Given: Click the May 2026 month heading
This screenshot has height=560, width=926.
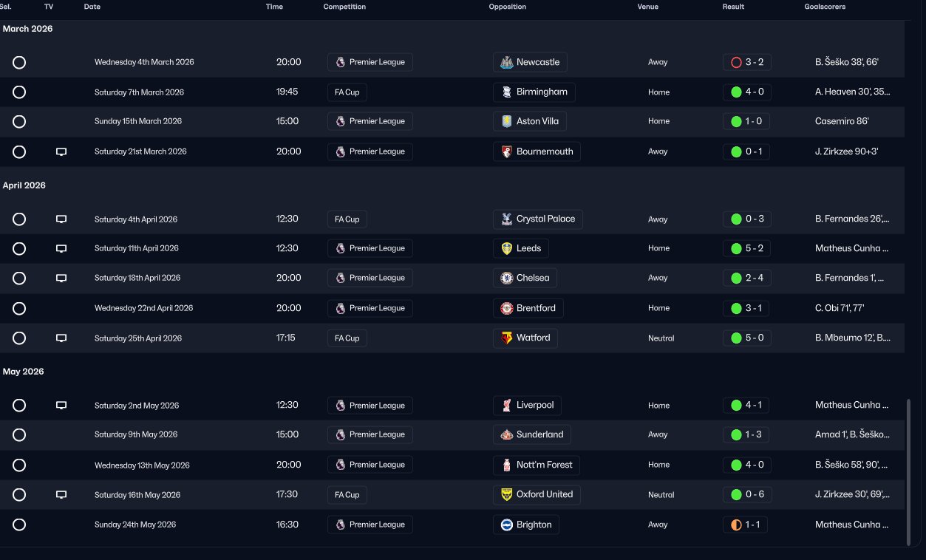Looking at the screenshot, I should tap(23, 372).
